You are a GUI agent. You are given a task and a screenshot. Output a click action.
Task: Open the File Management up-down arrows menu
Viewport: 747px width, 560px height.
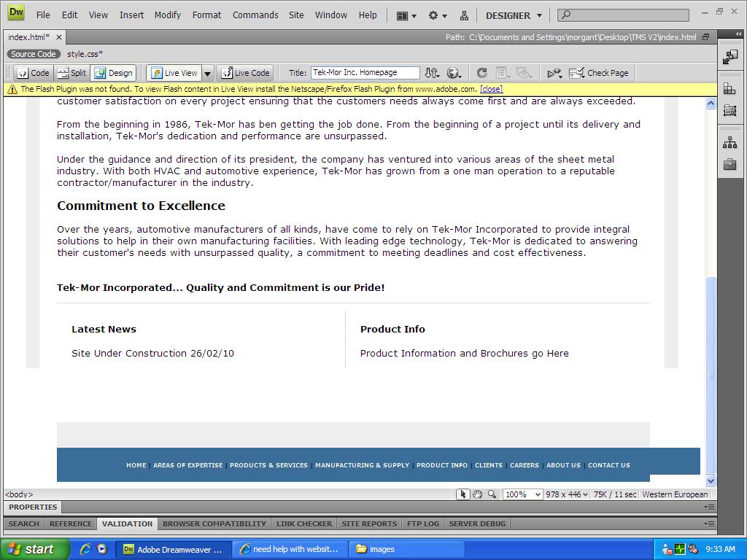[x=432, y=73]
